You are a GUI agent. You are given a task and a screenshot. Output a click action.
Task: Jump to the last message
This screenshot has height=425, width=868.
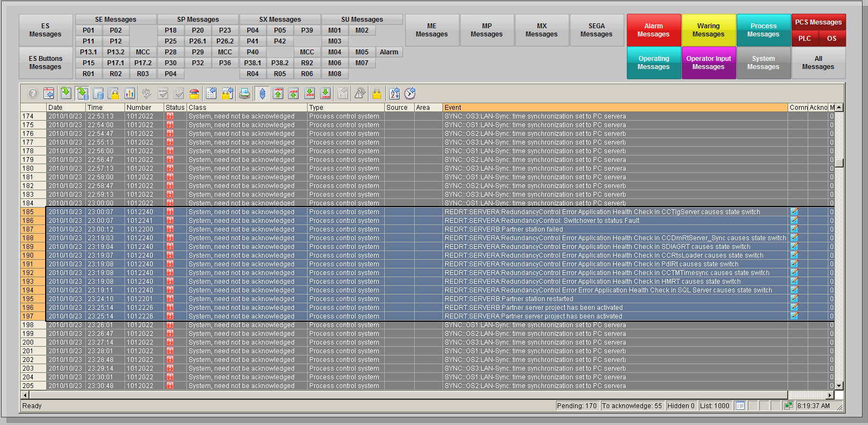coord(325,93)
